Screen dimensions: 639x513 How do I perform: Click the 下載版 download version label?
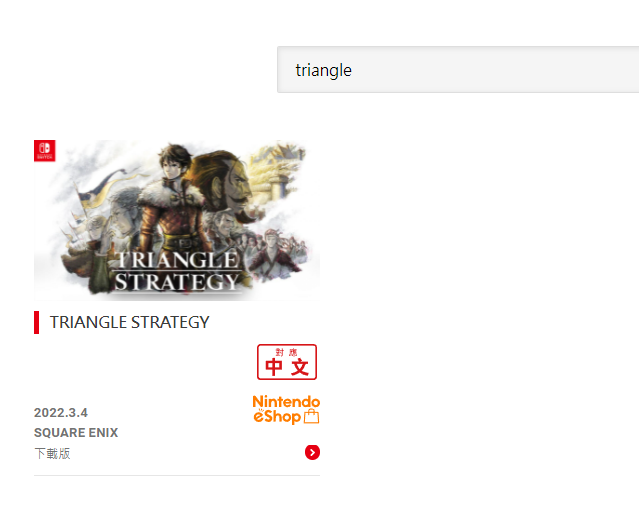(x=52, y=454)
